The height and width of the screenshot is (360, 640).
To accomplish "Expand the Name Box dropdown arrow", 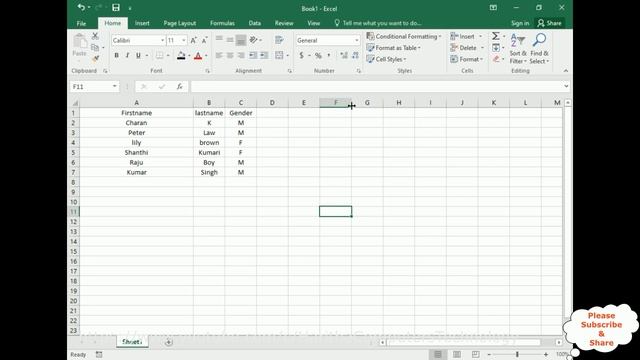I will (x=115, y=87).
